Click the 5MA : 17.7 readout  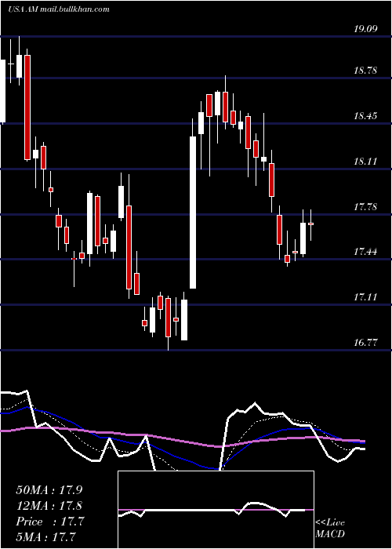(x=46, y=537)
